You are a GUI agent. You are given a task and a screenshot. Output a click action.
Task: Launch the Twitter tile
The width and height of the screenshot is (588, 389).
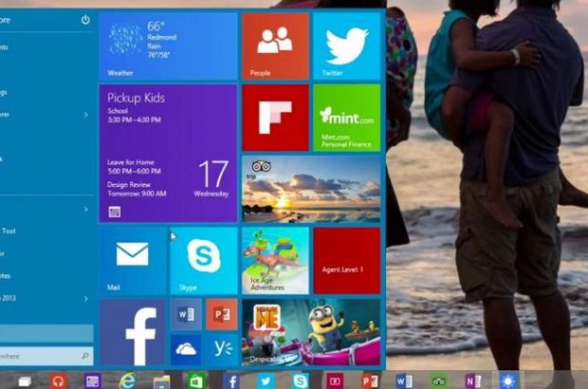[x=346, y=45]
